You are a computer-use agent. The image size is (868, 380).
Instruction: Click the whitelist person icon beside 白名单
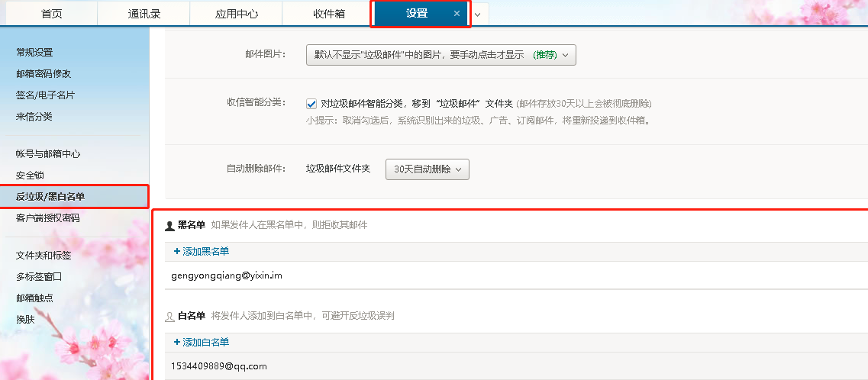(x=169, y=316)
